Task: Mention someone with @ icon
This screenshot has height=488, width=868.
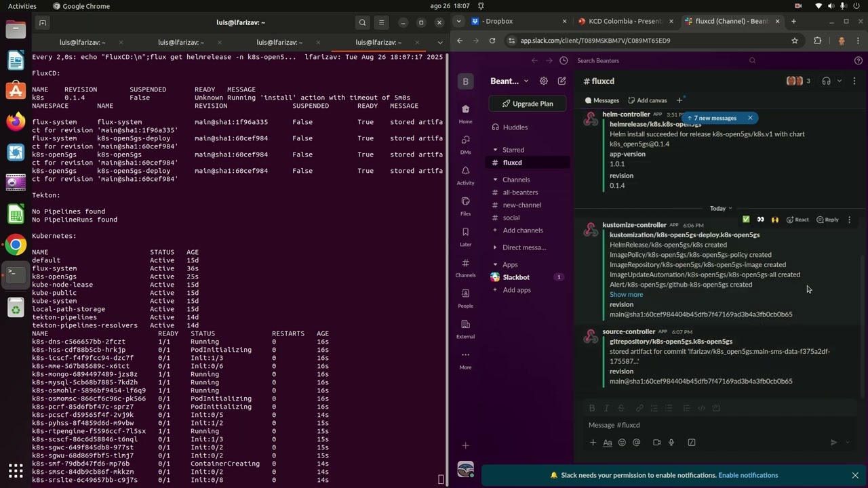Action: 636,443
